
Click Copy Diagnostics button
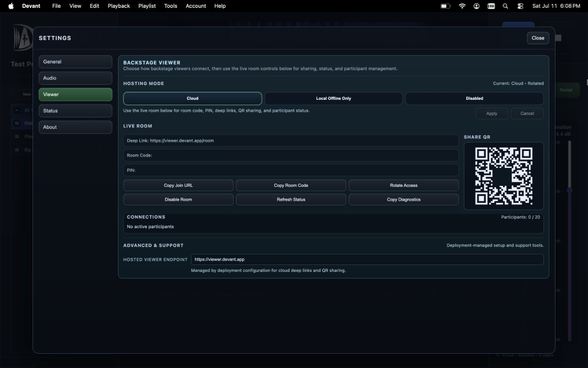point(404,200)
